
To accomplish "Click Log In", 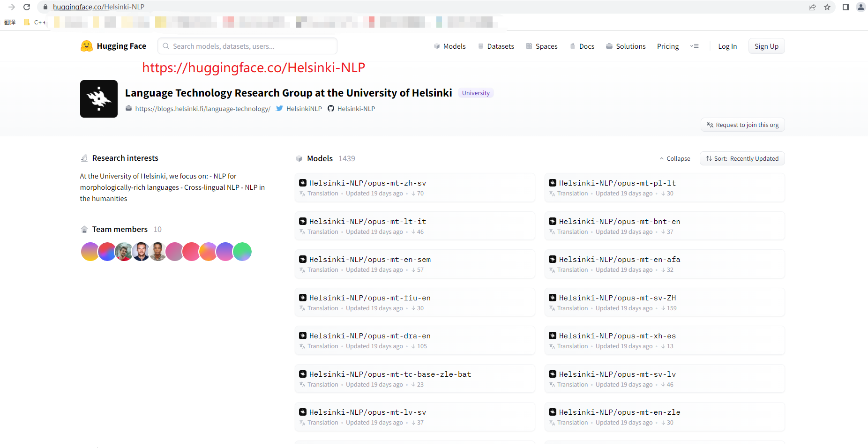I will coord(727,46).
